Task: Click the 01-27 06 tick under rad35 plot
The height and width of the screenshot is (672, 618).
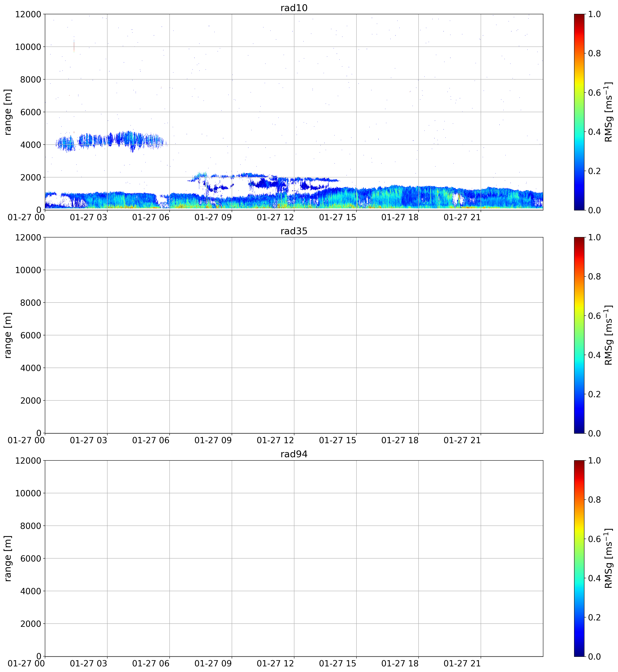Action: click(151, 440)
